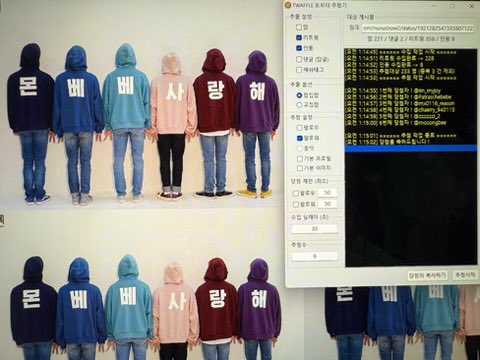Viewport: 480px width, 360px height.
Task: Enable the 기본 이미지 checkbox
Action: 299,168
